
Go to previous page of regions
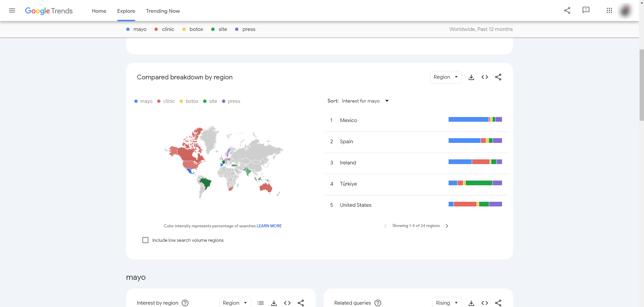click(385, 226)
